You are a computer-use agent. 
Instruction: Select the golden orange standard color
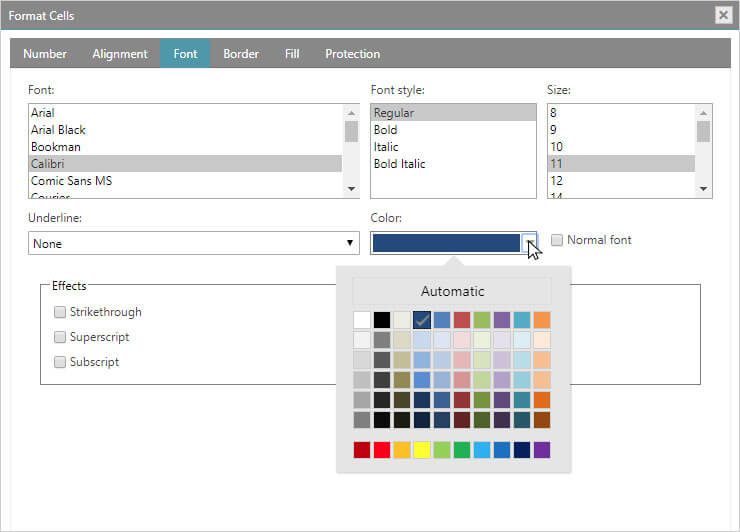click(x=402, y=450)
